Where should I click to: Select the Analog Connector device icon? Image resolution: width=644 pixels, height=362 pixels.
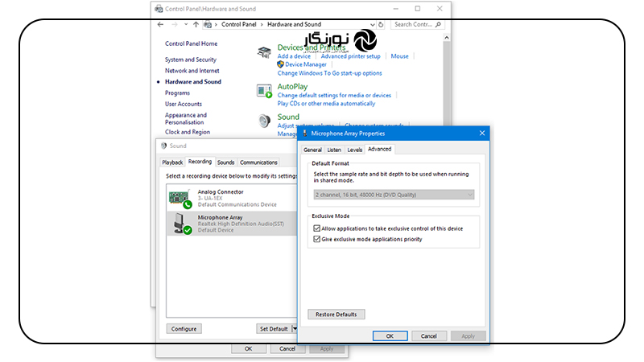click(180, 198)
